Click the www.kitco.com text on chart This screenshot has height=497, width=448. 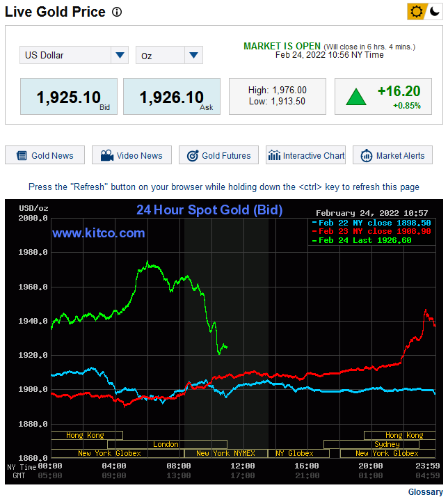coord(99,233)
